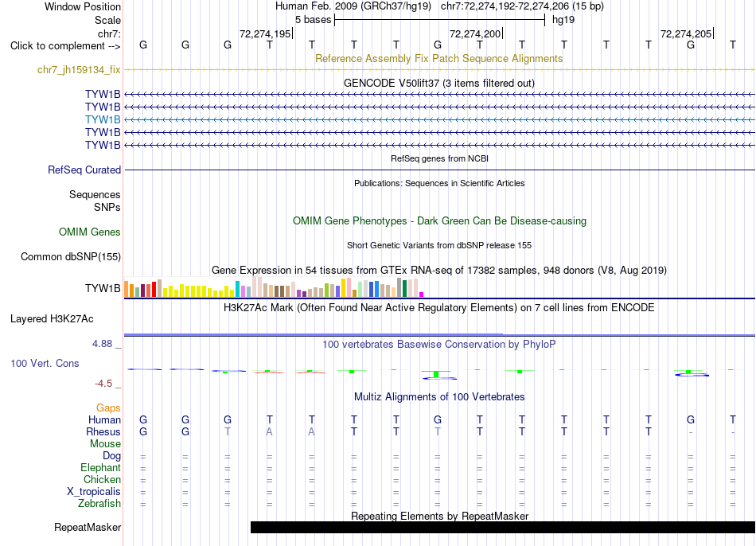756x546 pixels.
Task: Select the Chicken alignment row label
Action: 102,479
